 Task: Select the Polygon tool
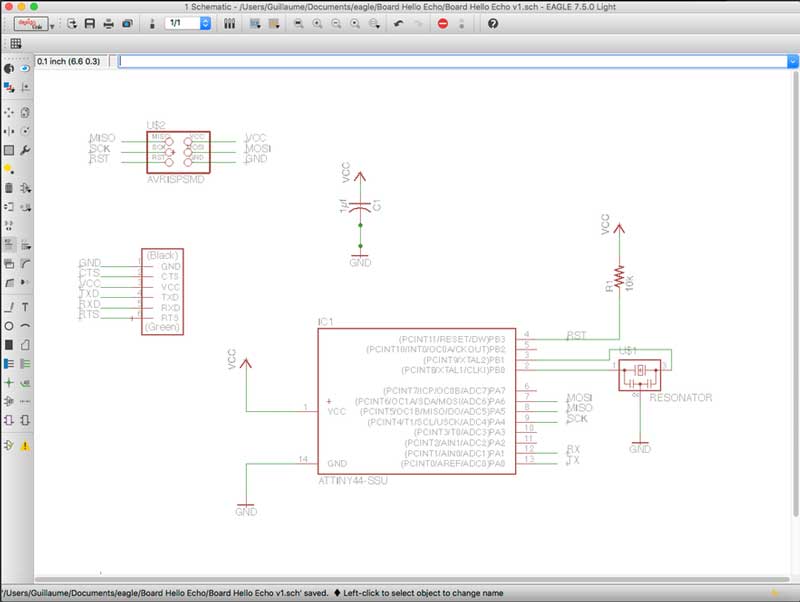25,345
